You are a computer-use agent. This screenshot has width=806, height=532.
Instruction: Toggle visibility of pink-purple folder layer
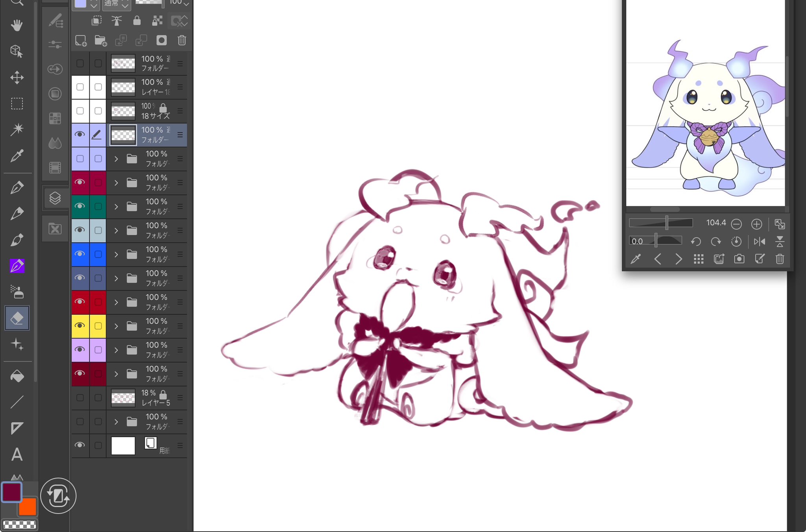click(x=80, y=349)
